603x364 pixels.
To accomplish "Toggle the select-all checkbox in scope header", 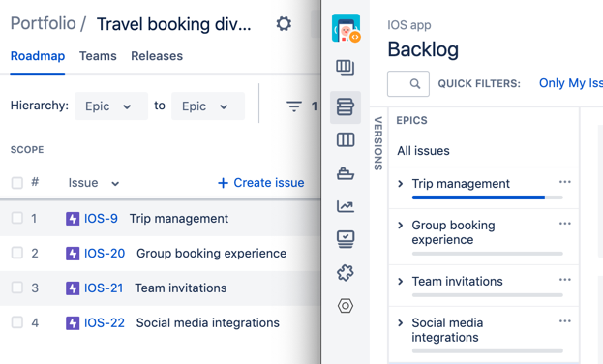I will pyautogui.click(x=16, y=182).
